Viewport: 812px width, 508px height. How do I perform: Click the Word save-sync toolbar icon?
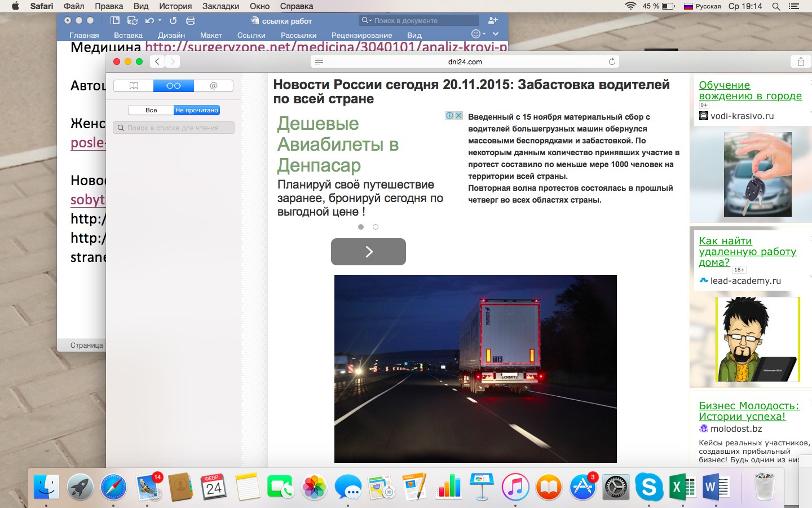tap(133, 20)
